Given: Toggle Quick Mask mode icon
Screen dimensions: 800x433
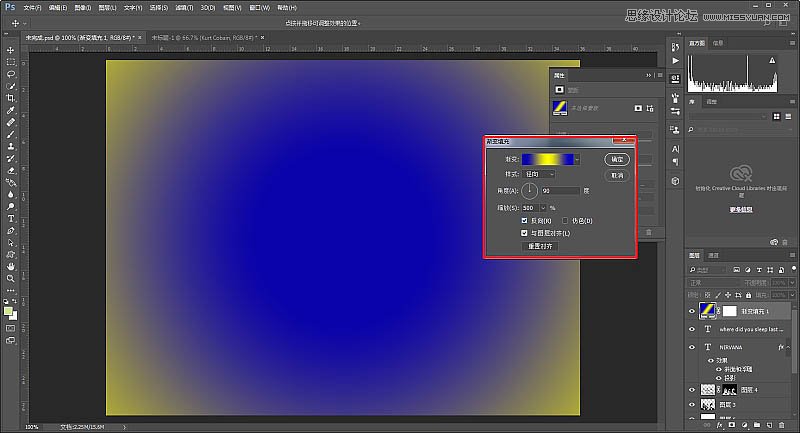Looking at the screenshot, I should [10, 328].
